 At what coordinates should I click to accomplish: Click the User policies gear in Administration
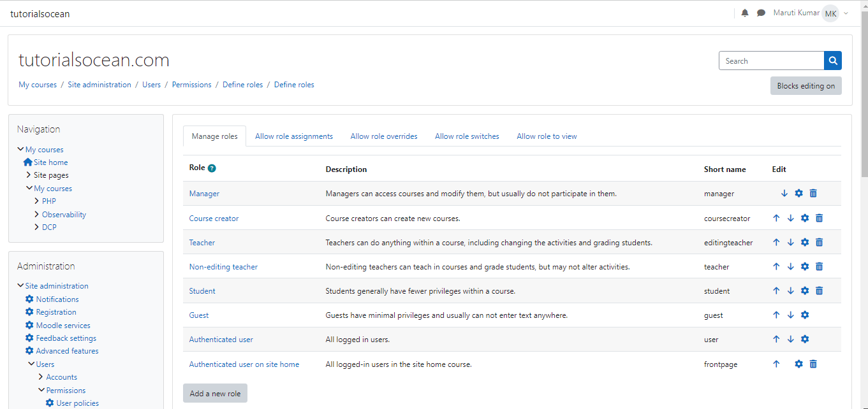50,403
